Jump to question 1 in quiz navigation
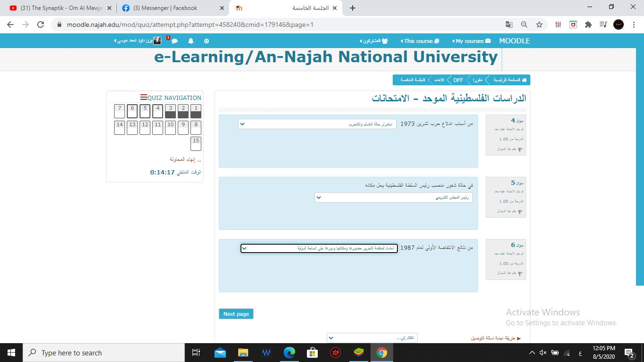The height and width of the screenshot is (362, 644). click(196, 111)
